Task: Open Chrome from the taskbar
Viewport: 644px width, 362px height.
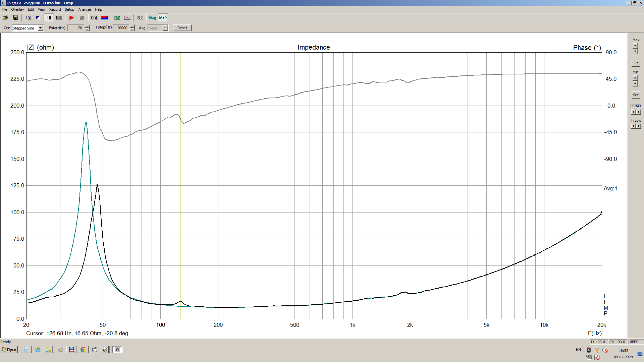Action: (83, 350)
